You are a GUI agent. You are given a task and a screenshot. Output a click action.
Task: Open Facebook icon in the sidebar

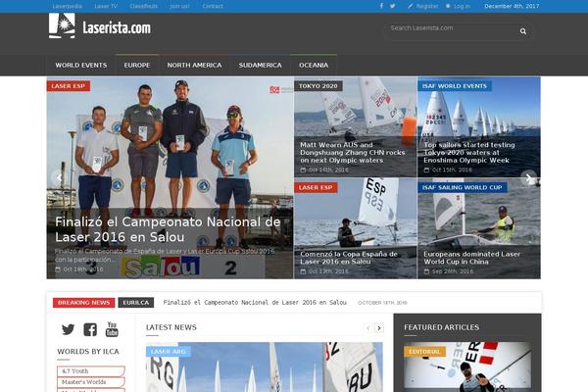(x=90, y=329)
